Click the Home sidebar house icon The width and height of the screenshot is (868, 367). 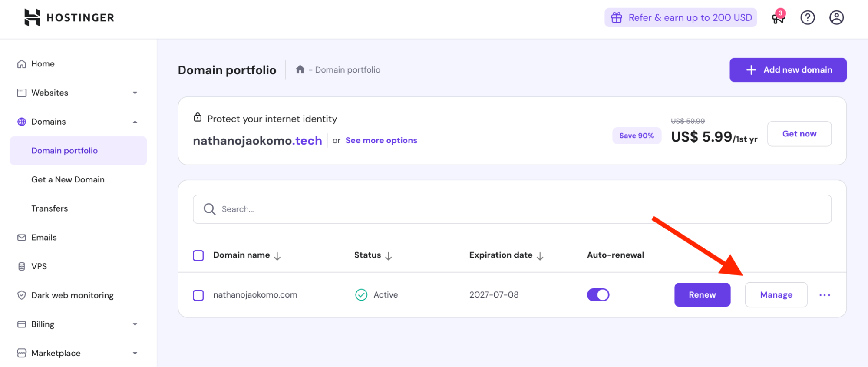(22, 64)
